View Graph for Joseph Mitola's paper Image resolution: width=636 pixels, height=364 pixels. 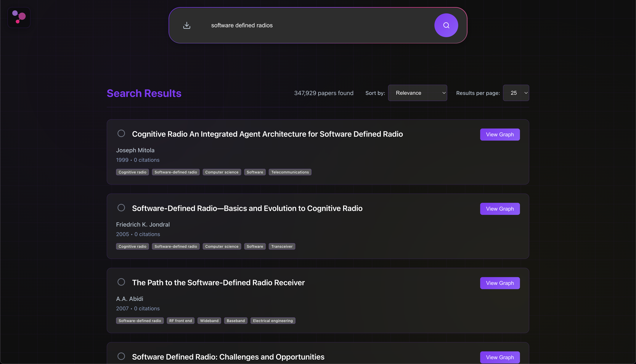click(500, 134)
